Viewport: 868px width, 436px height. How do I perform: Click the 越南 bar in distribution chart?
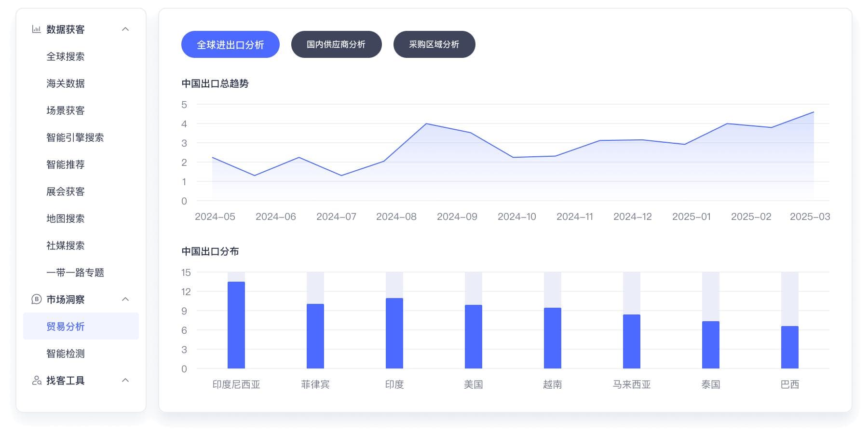coord(553,338)
